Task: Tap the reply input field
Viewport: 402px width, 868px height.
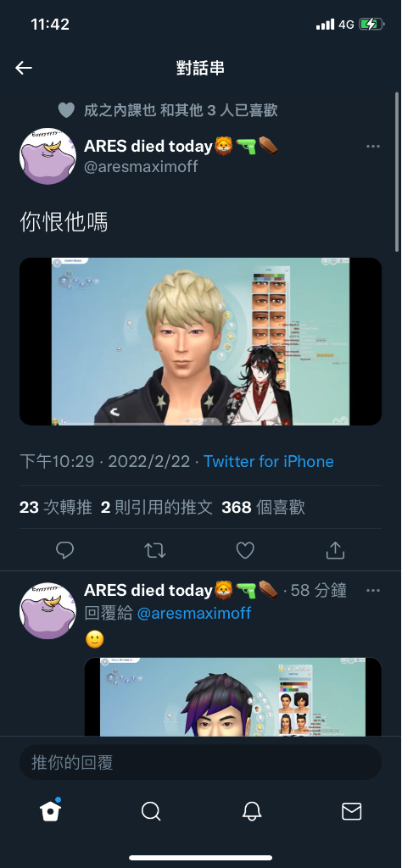Action: click(x=200, y=762)
